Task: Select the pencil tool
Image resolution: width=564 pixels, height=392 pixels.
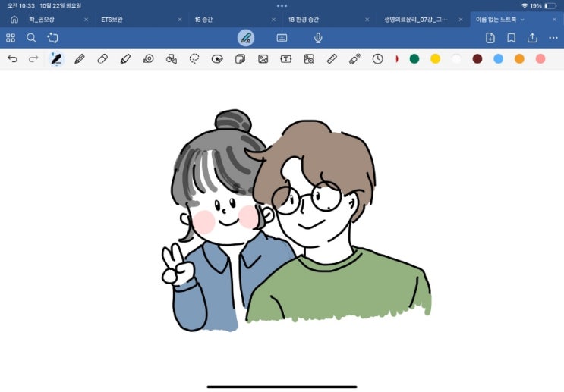Action: pos(80,59)
